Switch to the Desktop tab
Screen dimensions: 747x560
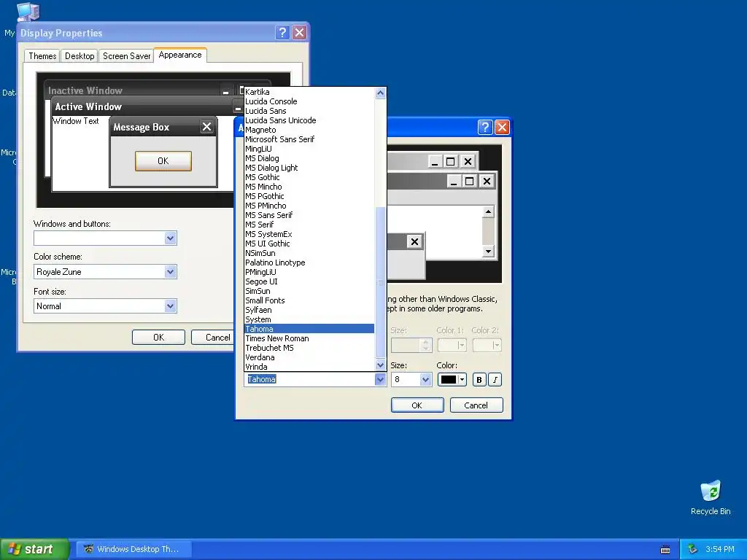click(80, 55)
